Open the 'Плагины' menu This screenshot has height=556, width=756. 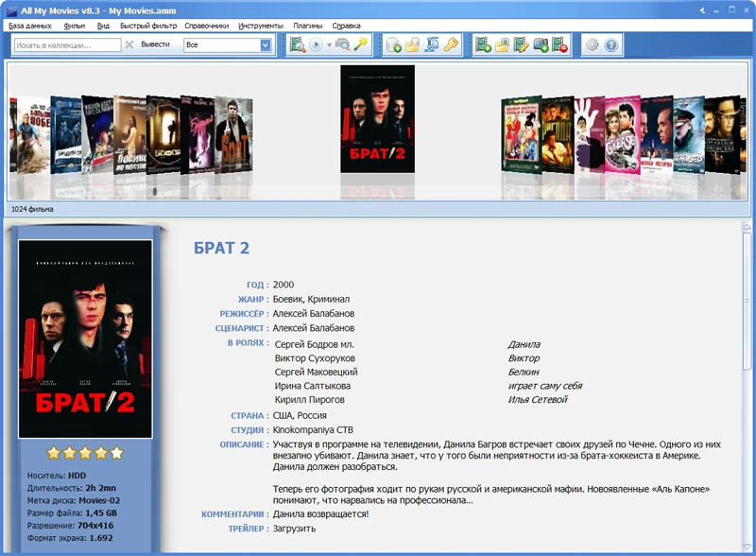(308, 26)
